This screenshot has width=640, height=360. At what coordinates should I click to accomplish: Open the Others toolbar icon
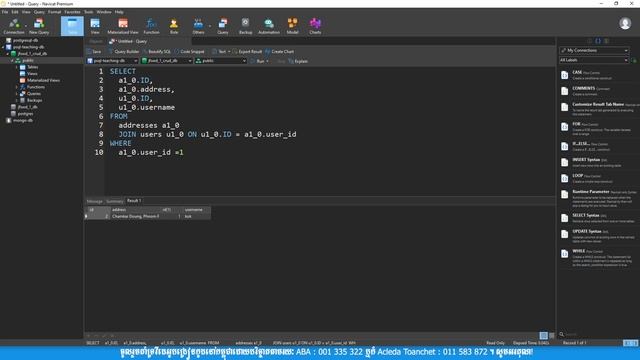198,26
